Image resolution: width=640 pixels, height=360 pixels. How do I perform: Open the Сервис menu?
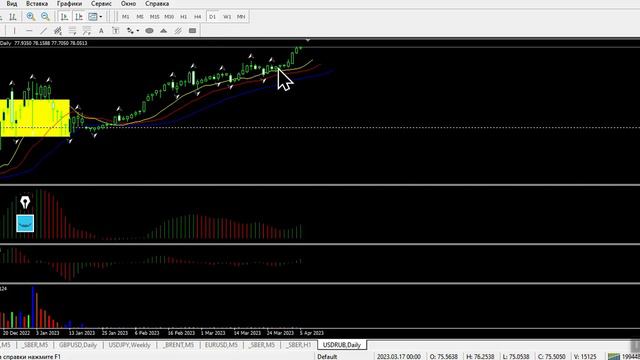tap(101, 4)
